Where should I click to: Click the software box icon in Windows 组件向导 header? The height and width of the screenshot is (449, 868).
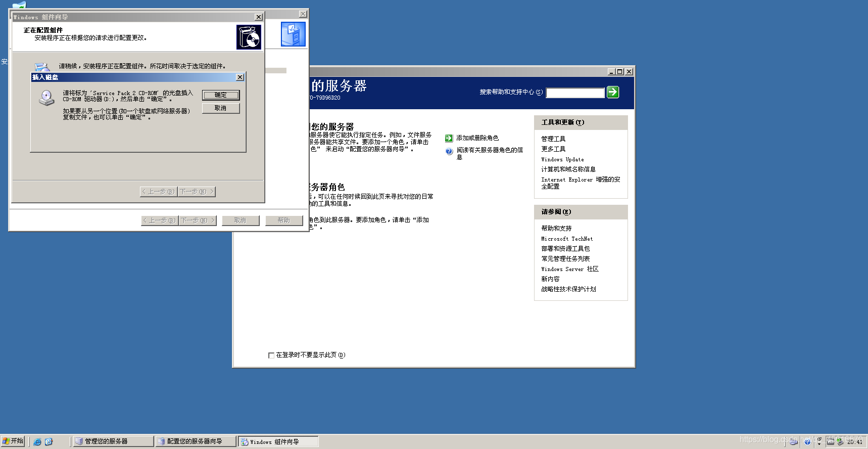click(249, 37)
